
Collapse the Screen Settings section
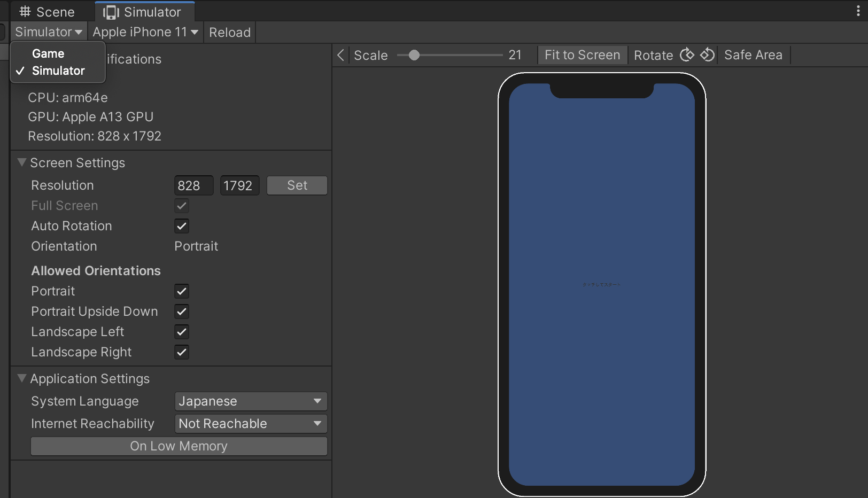(22, 162)
